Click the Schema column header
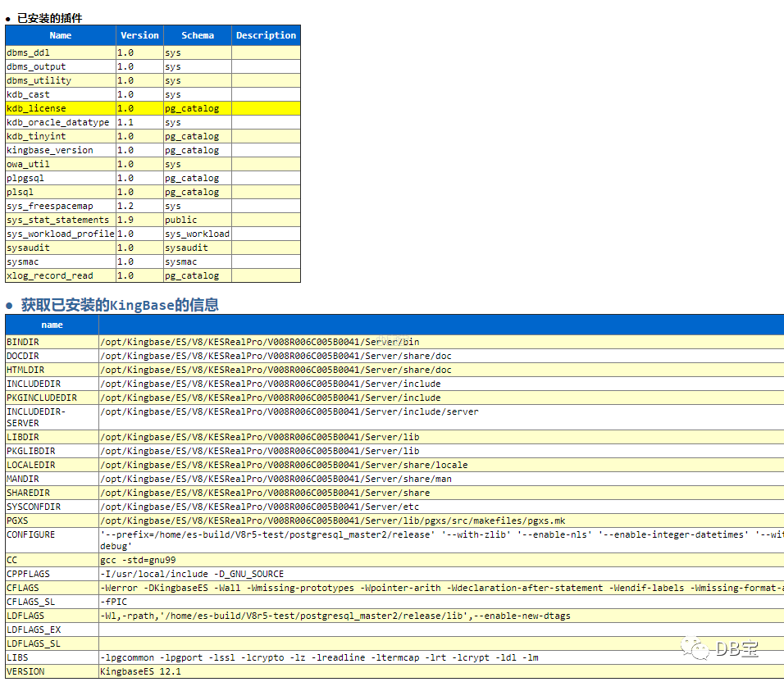 tap(198, 35)
